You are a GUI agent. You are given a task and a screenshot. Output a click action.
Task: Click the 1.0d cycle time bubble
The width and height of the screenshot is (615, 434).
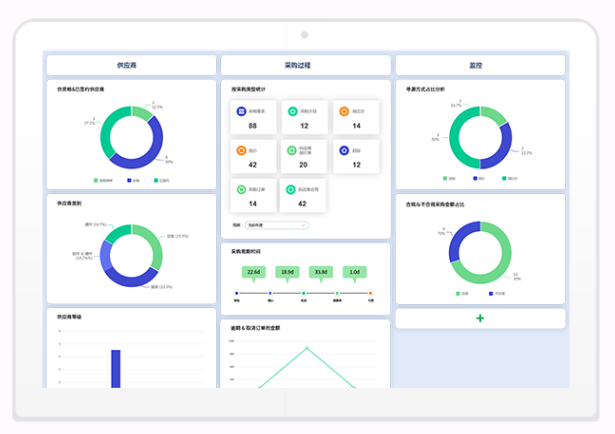pyautogui.click(x=354, y=271)
